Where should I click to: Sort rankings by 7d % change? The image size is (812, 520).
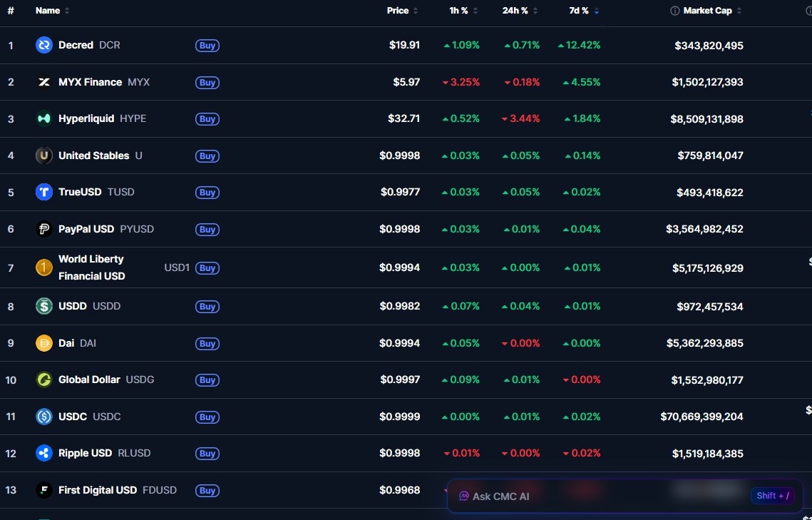[x=577, y=11]
